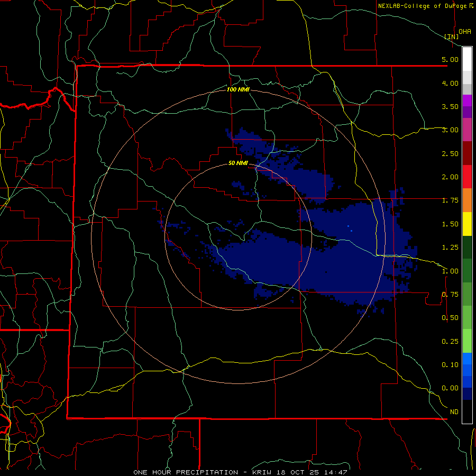Click the 'ND' legend label
Image resolution: width=476 pixels, height=476 pixels.
(454, 412)
